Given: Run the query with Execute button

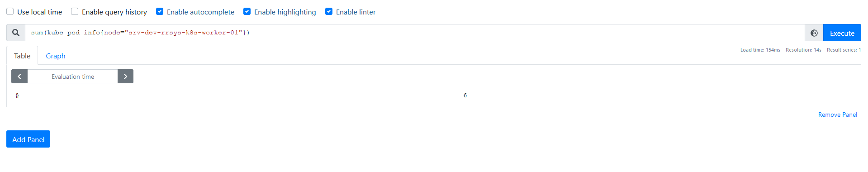Looking at the screenshot, I should 842,33.
